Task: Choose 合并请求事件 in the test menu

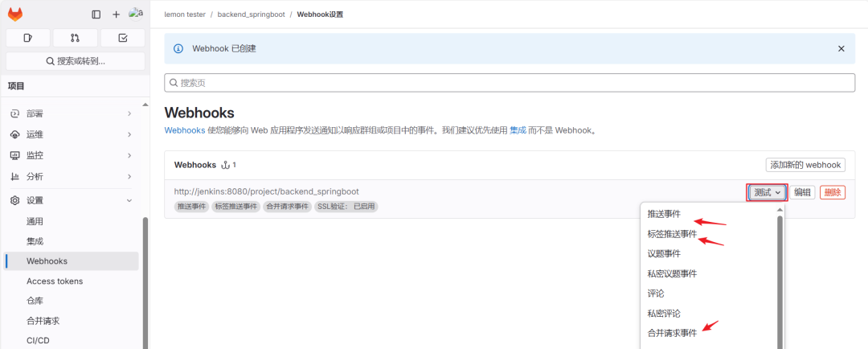Action: (x=672, y=333)
